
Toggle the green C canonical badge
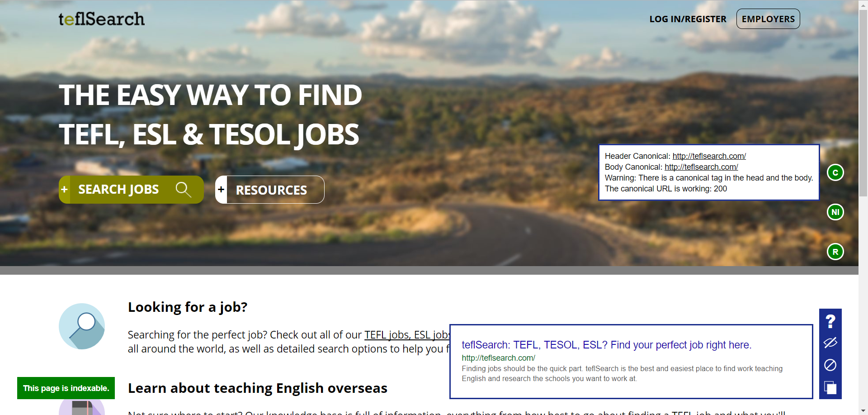click(x=835, y=172)
